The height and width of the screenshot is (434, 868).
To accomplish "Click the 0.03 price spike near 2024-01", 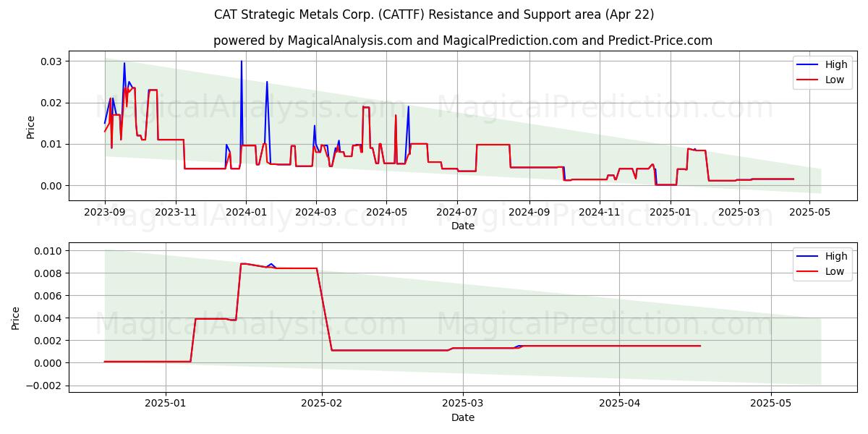I will point(242,62).
